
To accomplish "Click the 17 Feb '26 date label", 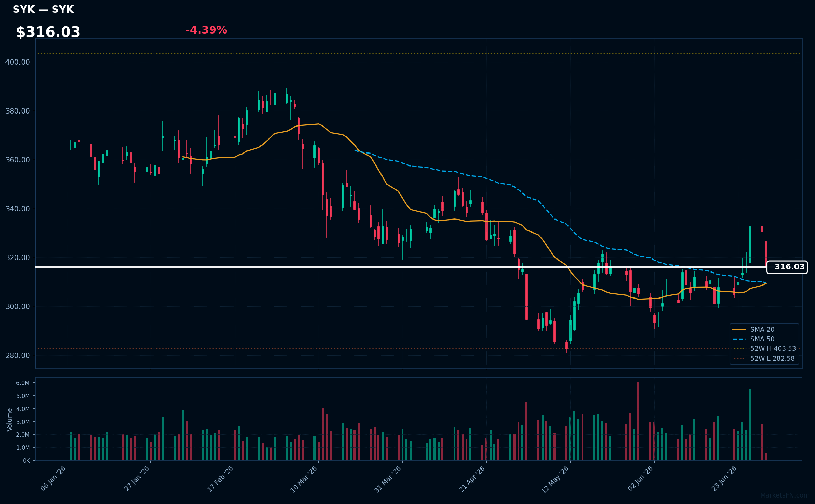I will pos(221,479).
